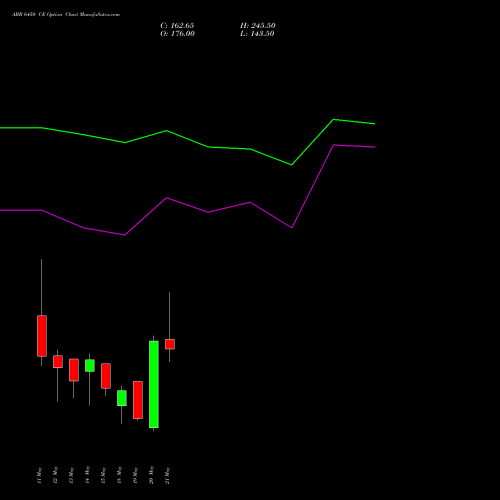Select the 19 May date label
Screen dimensions: 500x500
point(135,475)
